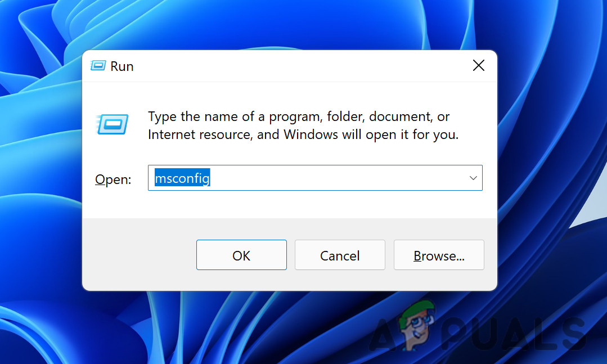607x364 pixels.
Task: Open the Browse... file picker
Action: tap(439, 255)
